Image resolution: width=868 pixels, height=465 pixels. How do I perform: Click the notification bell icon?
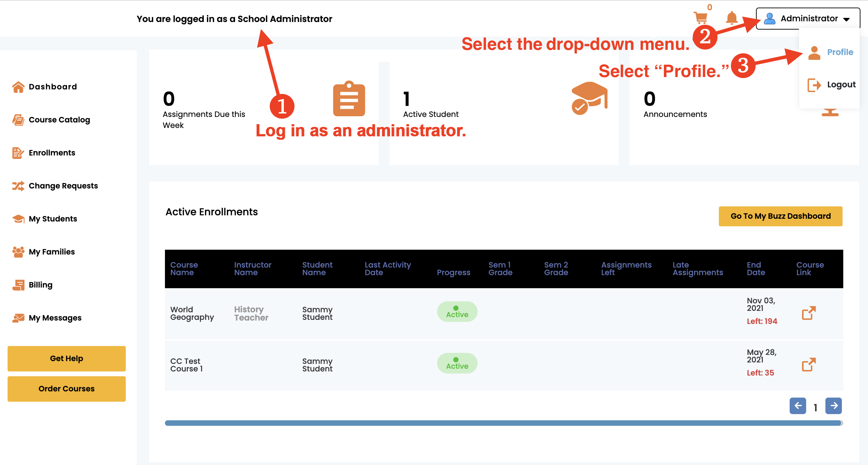732,18
